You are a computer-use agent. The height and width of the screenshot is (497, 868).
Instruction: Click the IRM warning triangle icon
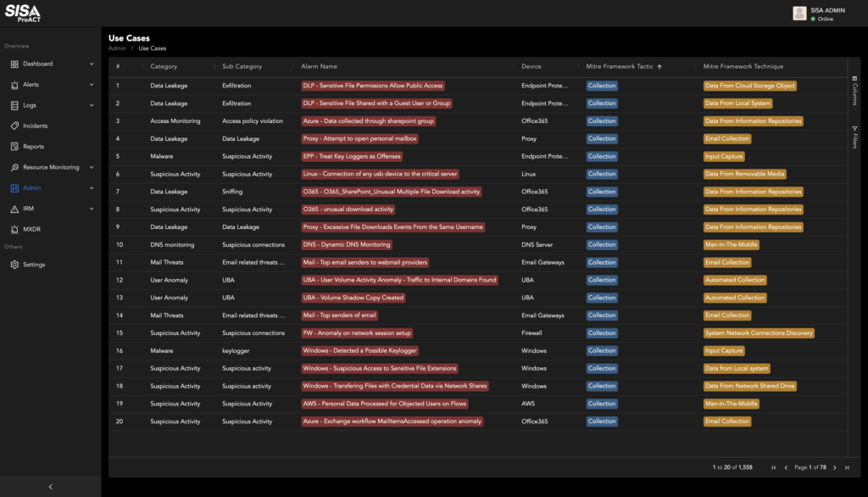coord(14,209)
